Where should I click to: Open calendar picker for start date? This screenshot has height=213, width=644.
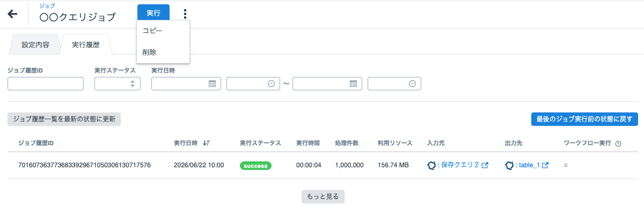click(212, 83)
